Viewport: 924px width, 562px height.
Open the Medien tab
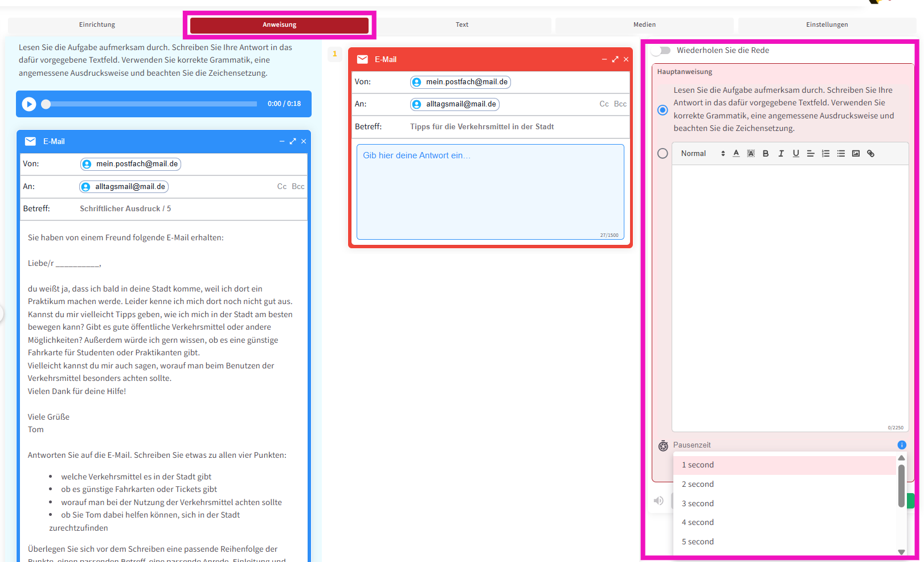point(644,25)
